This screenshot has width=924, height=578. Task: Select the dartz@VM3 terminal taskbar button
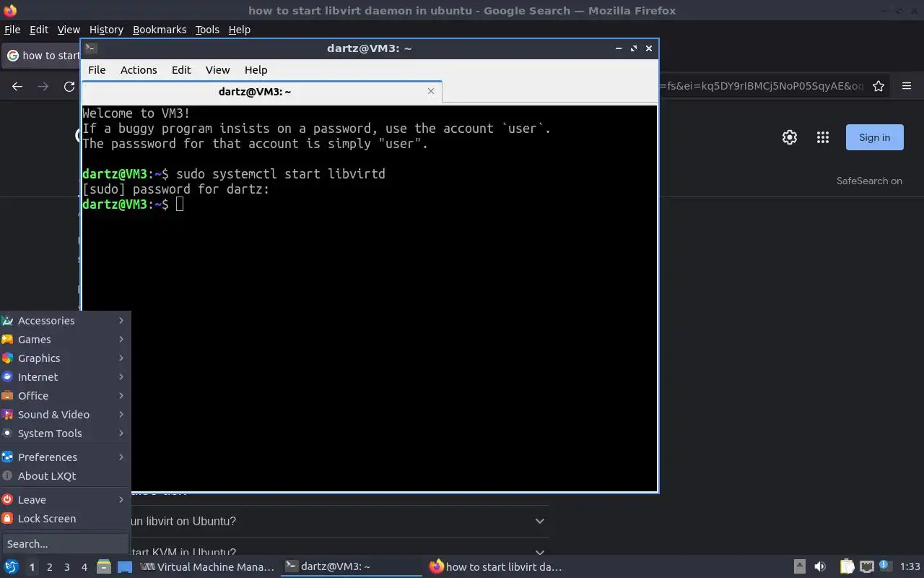coord(352,567)
